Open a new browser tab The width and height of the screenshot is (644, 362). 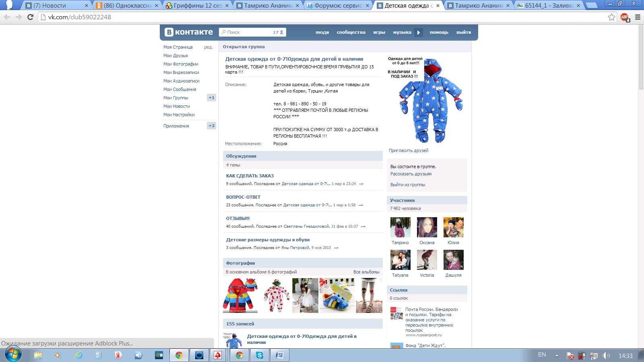(x=591, y=6)
